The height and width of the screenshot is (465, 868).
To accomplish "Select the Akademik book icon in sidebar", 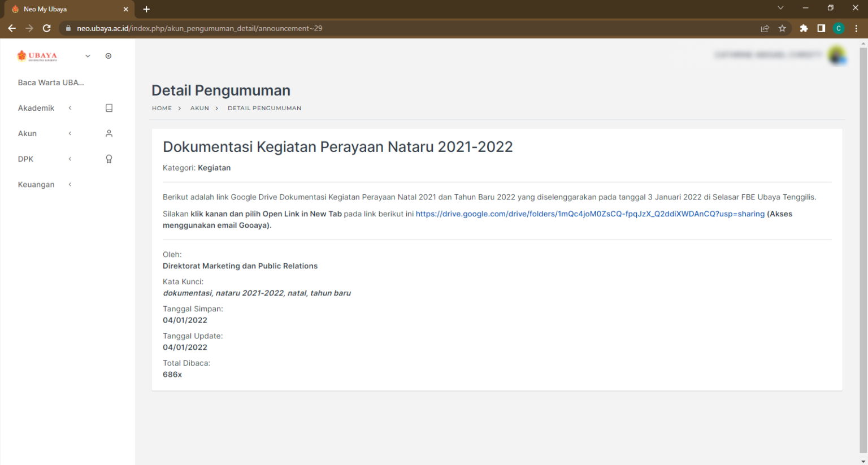I will 108,108.
